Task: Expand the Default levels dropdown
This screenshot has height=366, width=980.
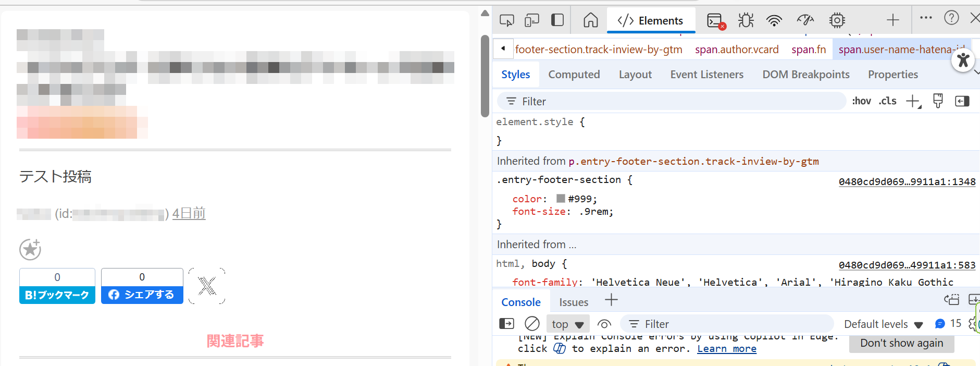Action: [883, 324]
